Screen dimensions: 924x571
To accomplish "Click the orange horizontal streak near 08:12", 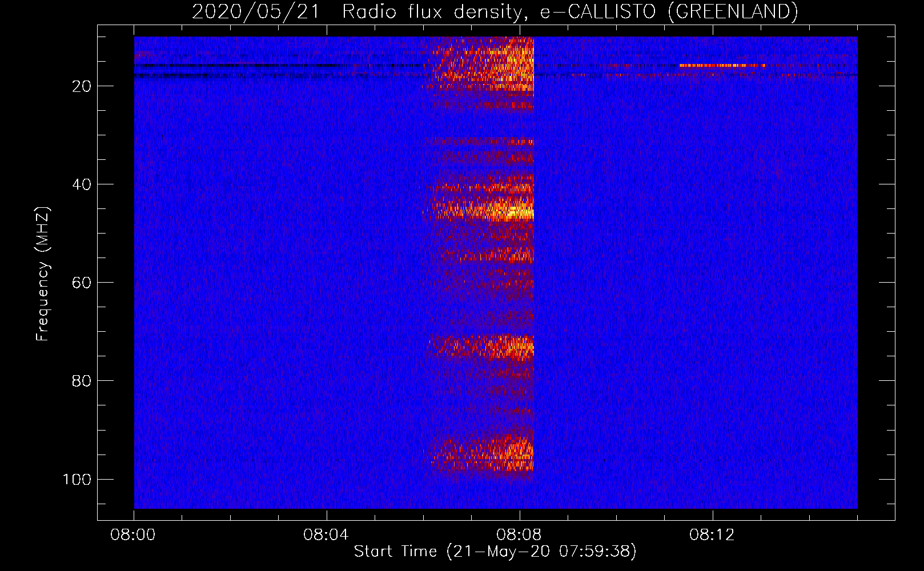I will tap(722, 66).
